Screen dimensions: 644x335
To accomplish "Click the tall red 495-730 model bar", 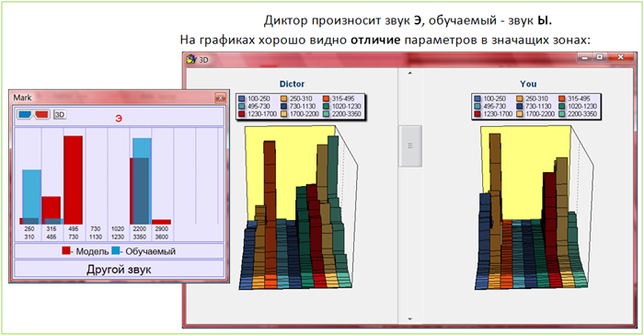I will [x=74, y=180].
